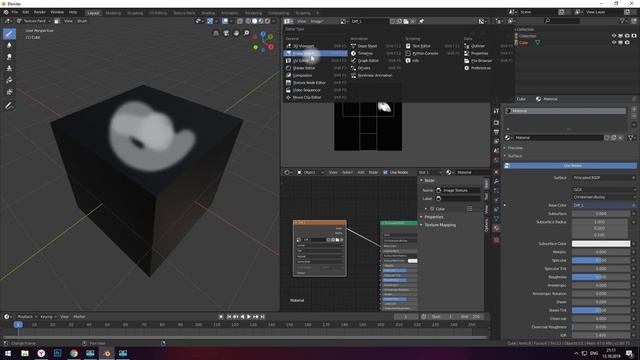Switch viewport to rendered shading

point(267,21)
